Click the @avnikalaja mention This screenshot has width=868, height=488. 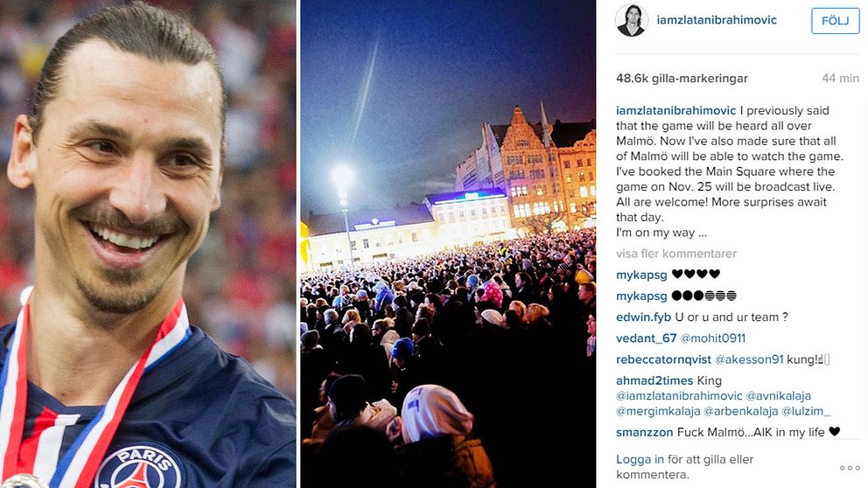tap(779, 396)
